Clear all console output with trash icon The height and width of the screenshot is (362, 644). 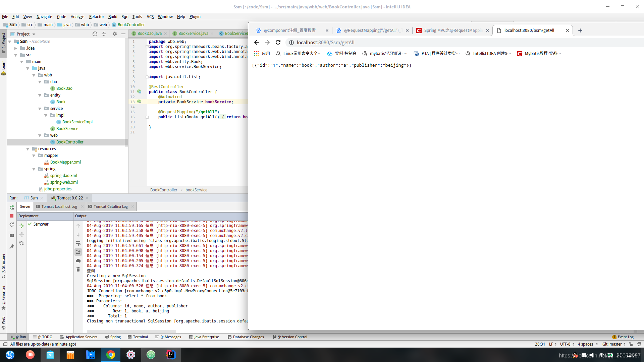78,269
